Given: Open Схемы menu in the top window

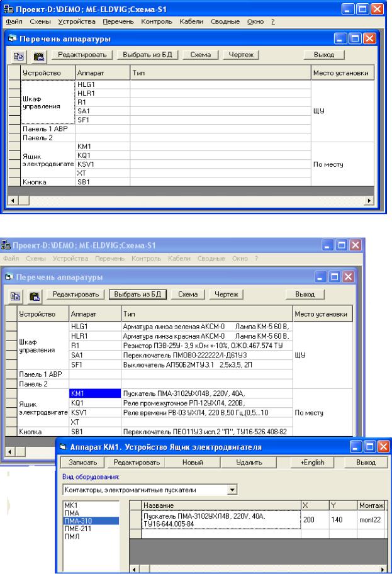Looking at the screenshot, I should [40, 21].
